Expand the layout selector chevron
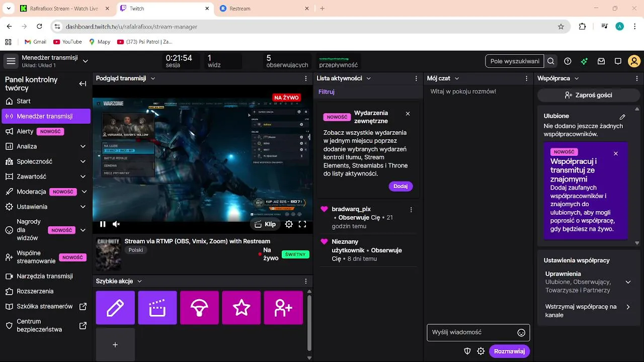The height and width of the screenshot is (362, 644). tap(86, 61)
